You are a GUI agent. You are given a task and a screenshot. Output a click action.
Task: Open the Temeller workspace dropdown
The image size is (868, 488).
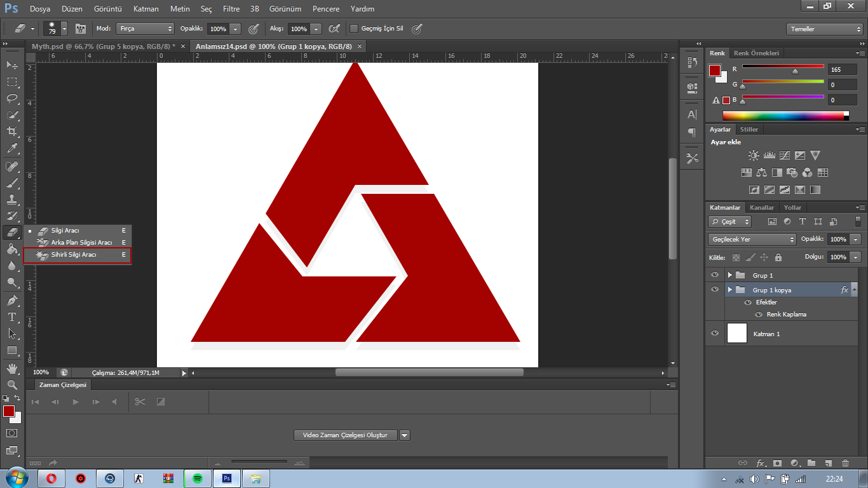pyautogui.click(x=824, y=29)
